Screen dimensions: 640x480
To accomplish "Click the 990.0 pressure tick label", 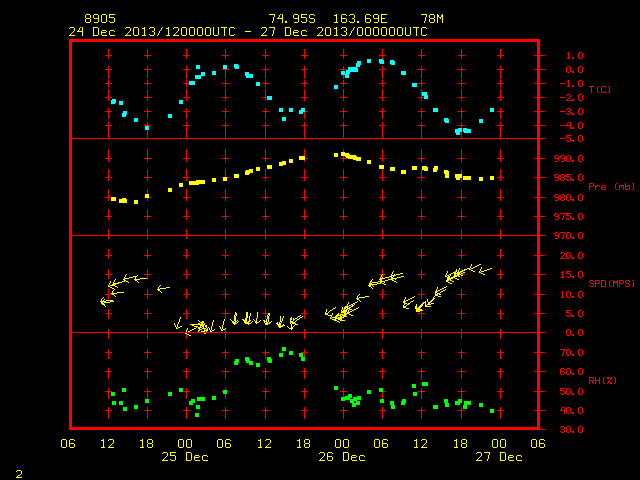I will tap(569, 159).
